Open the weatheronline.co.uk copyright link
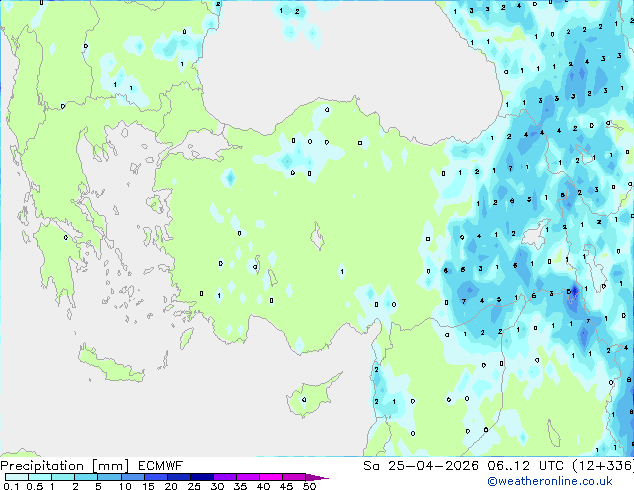Screen dimensions: 634x490 (x=550, y=481)
